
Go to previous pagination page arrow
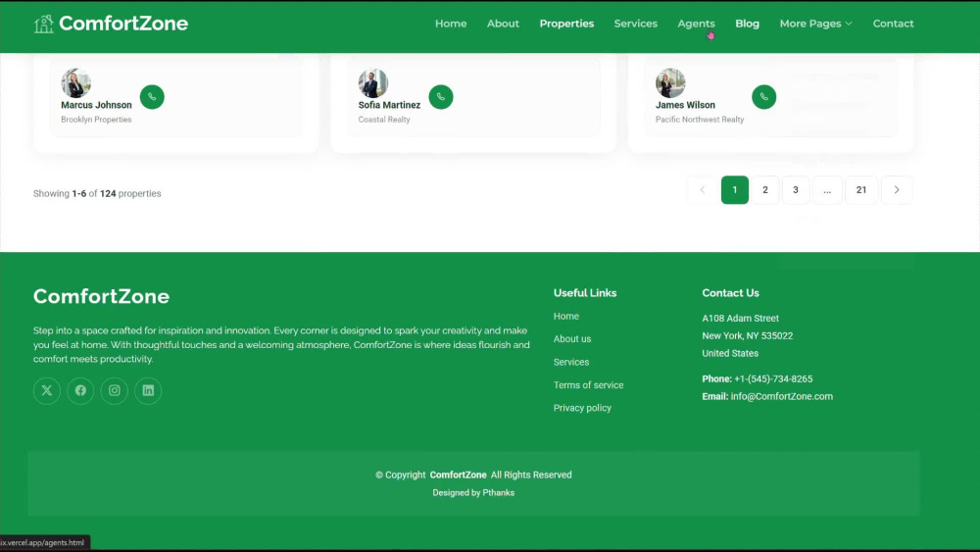coord(702,190)
